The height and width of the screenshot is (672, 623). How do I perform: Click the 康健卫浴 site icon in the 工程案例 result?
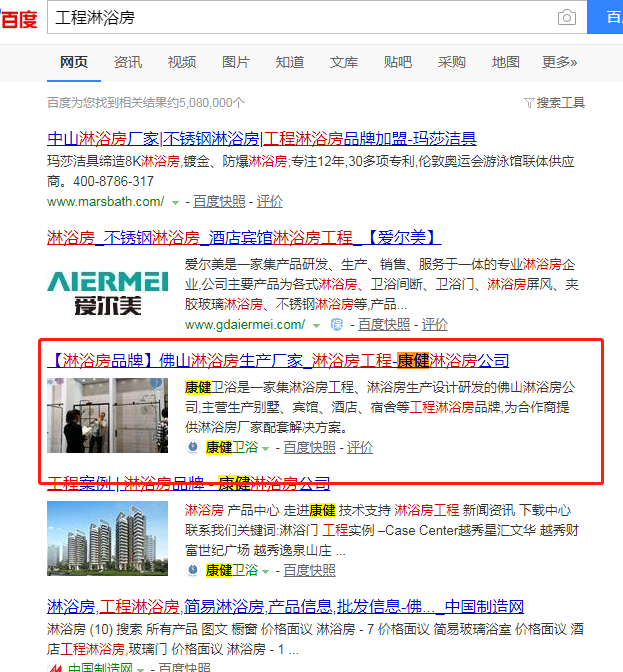193,570
